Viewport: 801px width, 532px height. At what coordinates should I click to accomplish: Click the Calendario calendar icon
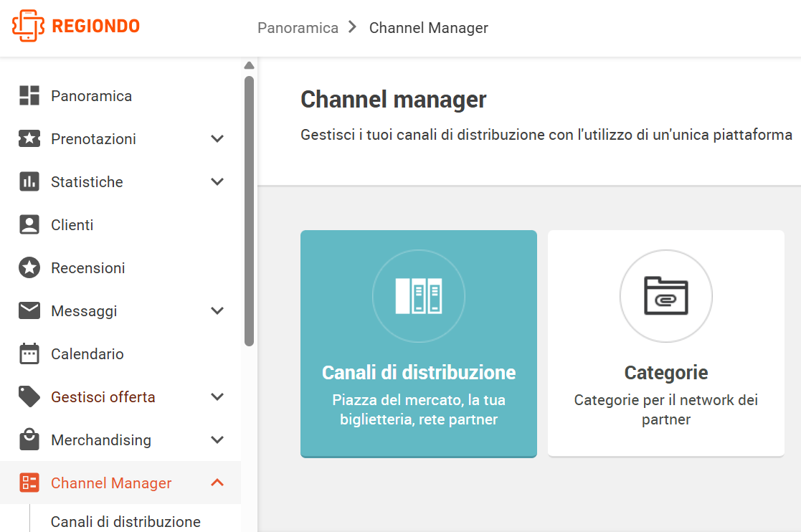pyautogui.click(x=29, y=353)
